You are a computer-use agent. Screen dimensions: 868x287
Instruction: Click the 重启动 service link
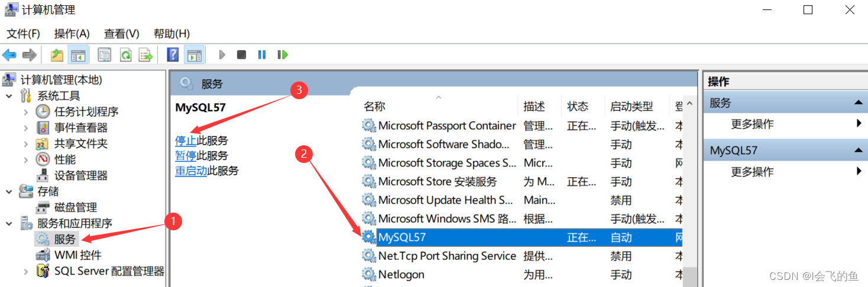tap(191, 171)
